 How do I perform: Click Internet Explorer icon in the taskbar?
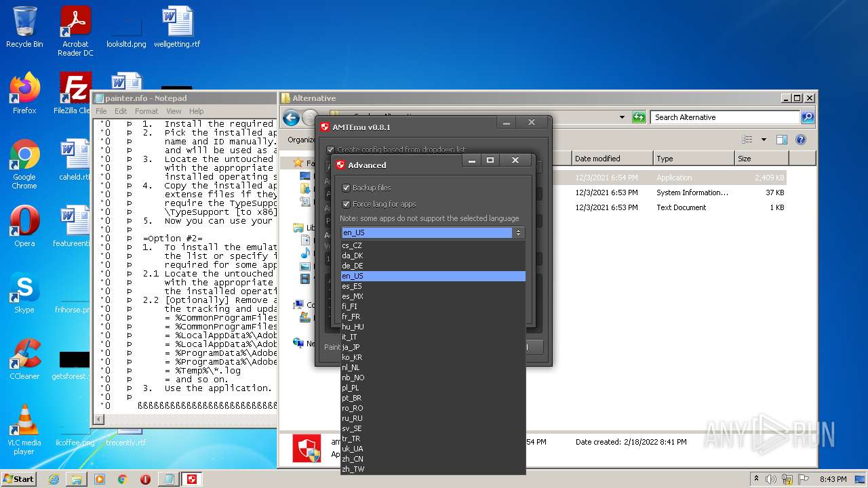click(54, 479)
